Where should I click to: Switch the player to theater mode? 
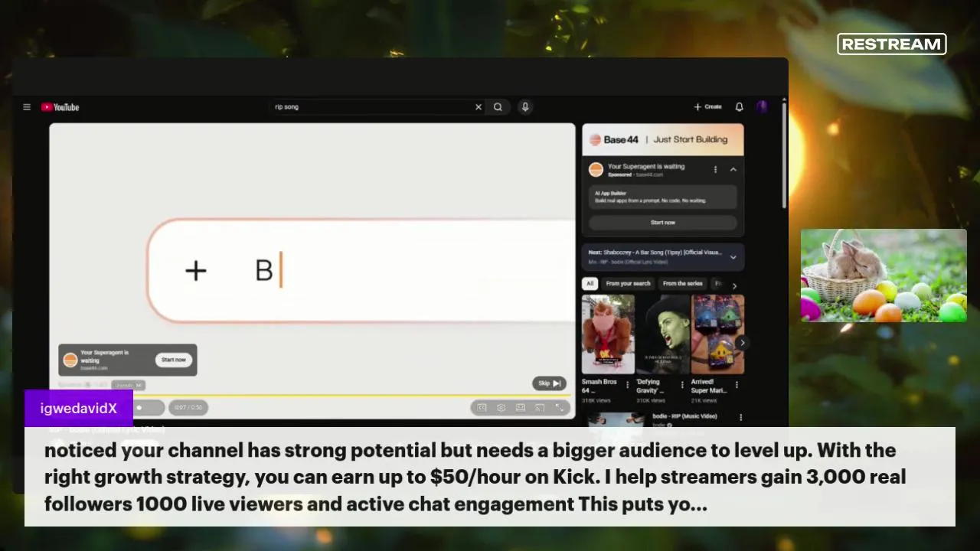tap(521, 408)
